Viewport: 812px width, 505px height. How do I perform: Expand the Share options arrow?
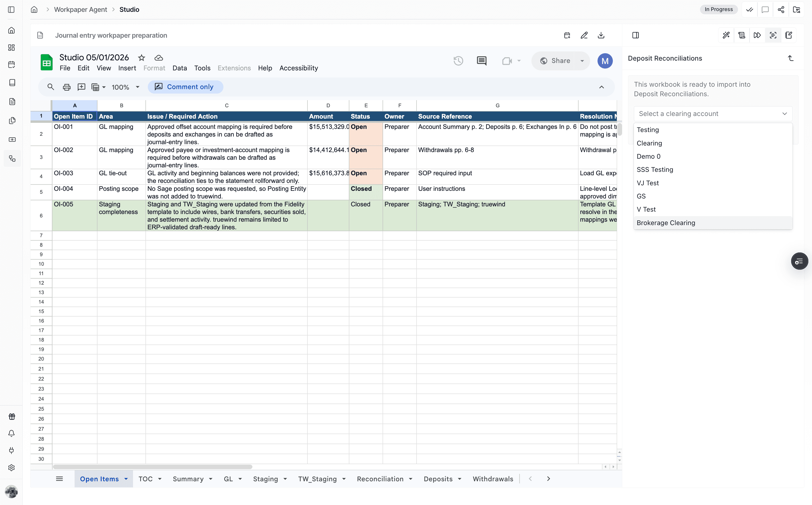(x=582, y=61)
